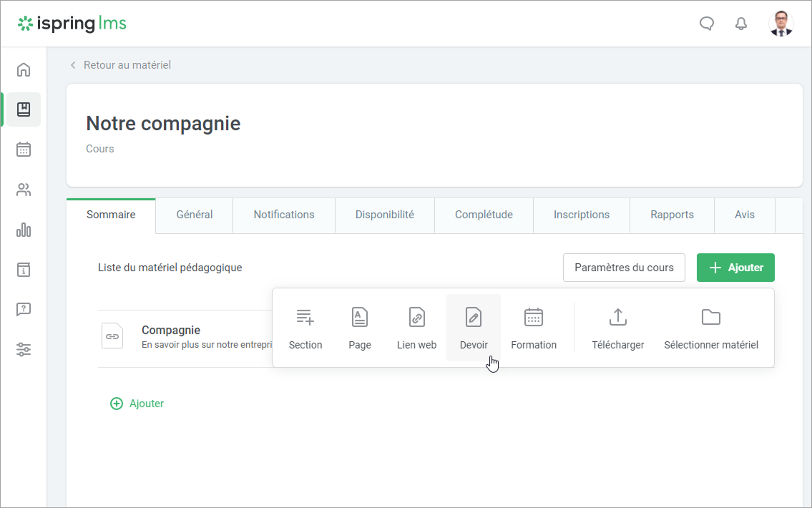
Task: Add a new Section to course
Action: pyautogui.click(x=305, y=328)
